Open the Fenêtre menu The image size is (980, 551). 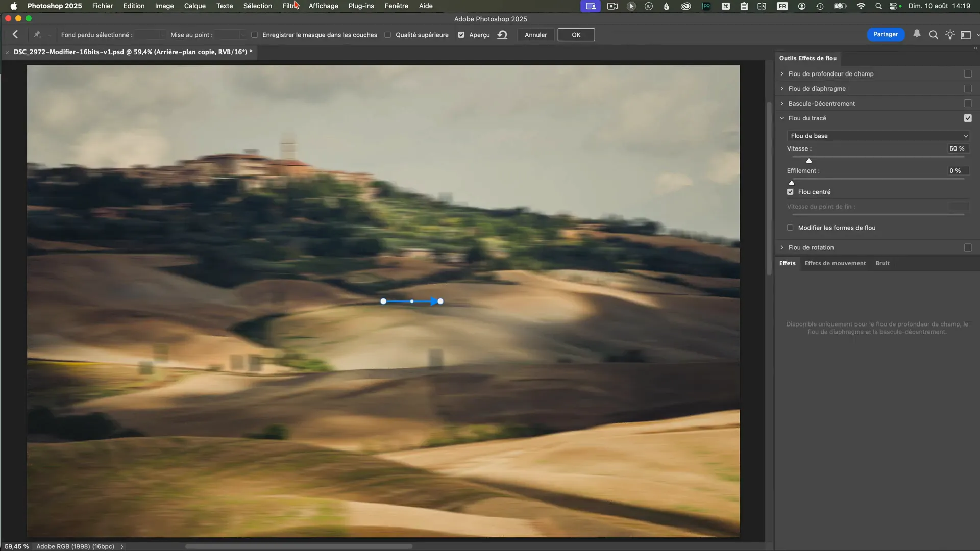(x=396, y=6)
